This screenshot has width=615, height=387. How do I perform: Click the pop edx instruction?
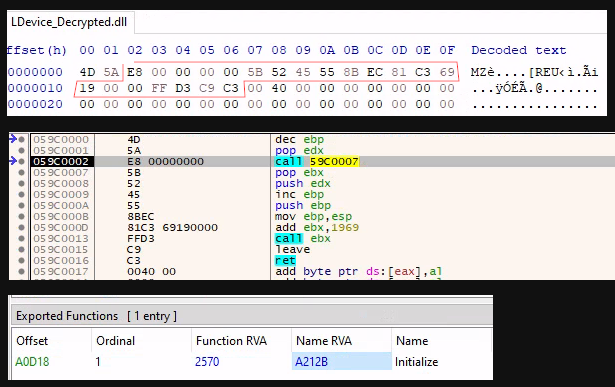(299, 150)
